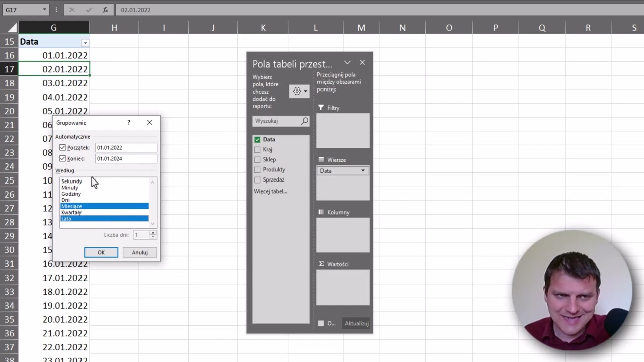Confirm grouping with the OK button

101,252
